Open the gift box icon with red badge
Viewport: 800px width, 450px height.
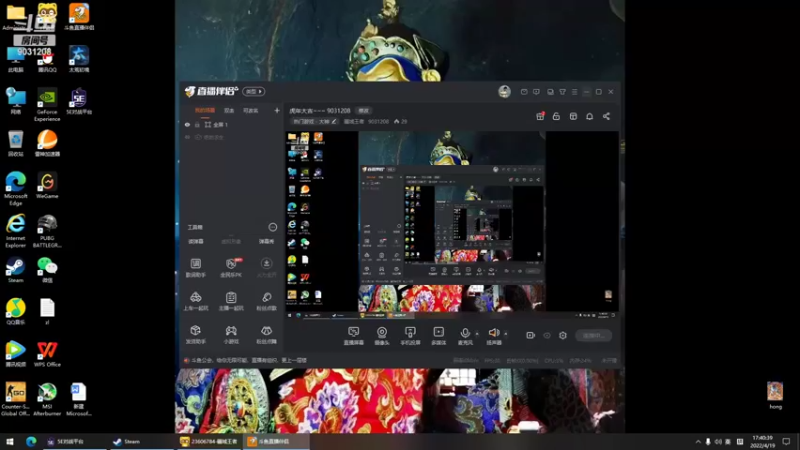540,116
